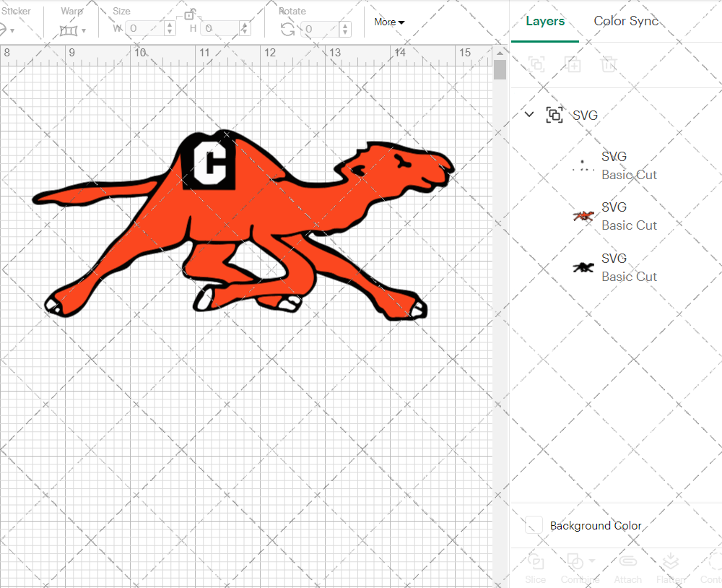Click the Delete layer trash icon

(x=609, y=64)
